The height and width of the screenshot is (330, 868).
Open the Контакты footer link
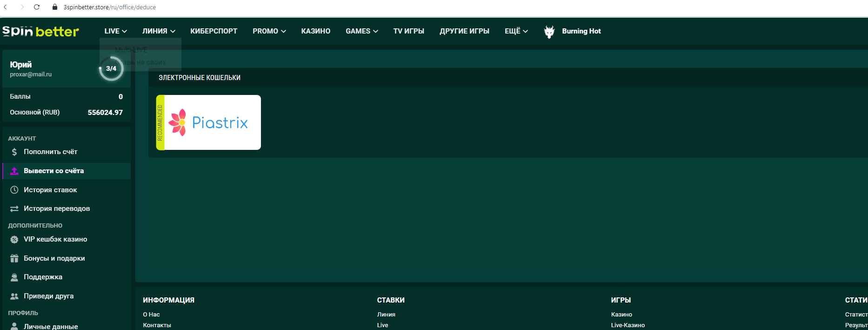click(x=157, y=325)
